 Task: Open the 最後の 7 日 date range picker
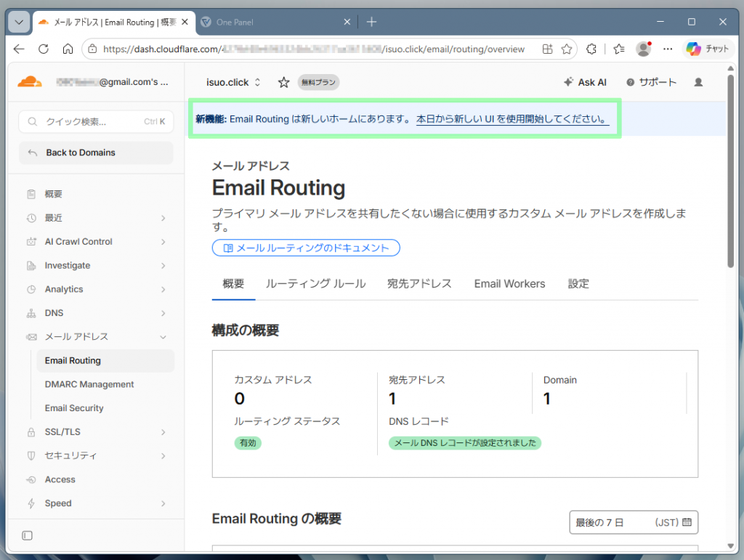coord(634,522)
